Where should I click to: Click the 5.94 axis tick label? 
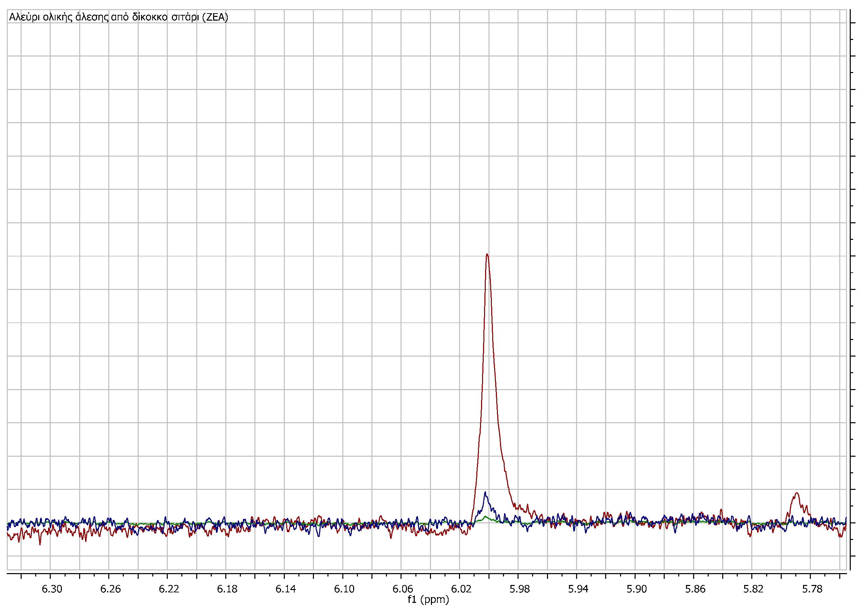point(578,589)
